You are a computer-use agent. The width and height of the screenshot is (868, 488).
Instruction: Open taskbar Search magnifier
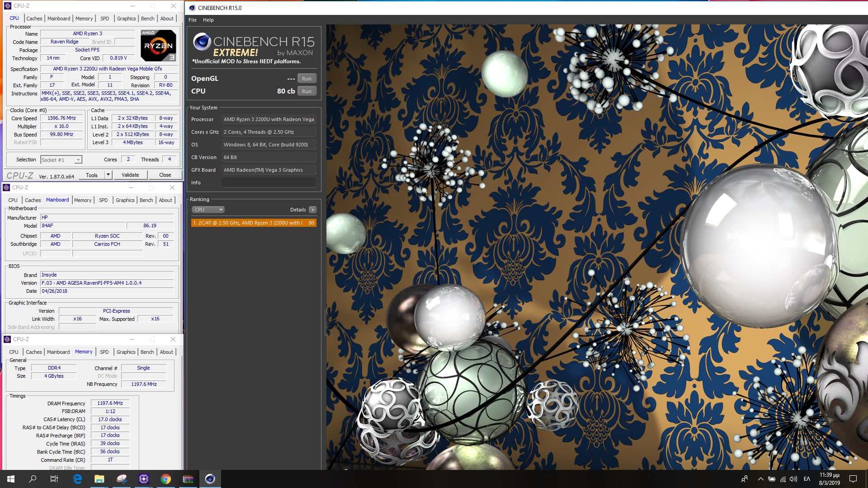pos(33,479)
